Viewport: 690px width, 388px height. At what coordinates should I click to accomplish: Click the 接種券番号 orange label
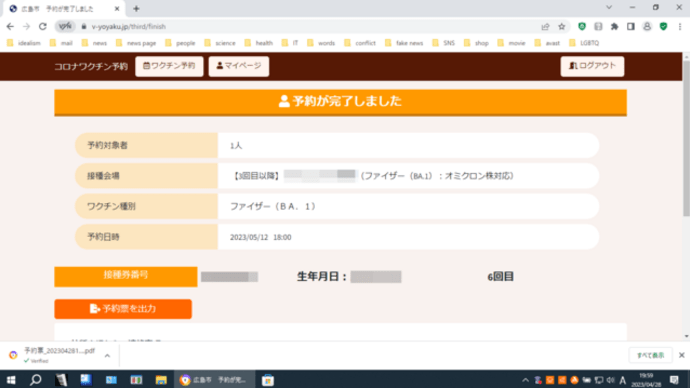coord(126,276)
